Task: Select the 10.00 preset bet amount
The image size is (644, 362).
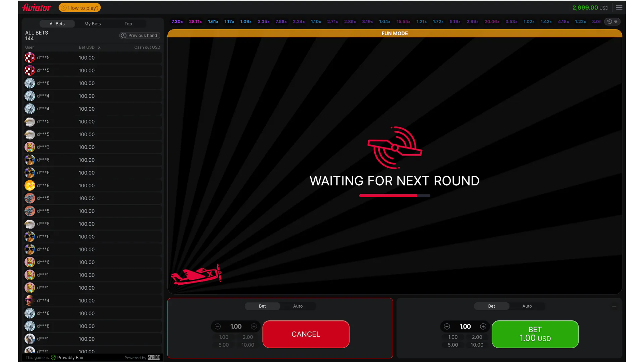Action: click(x=248, y=345)
